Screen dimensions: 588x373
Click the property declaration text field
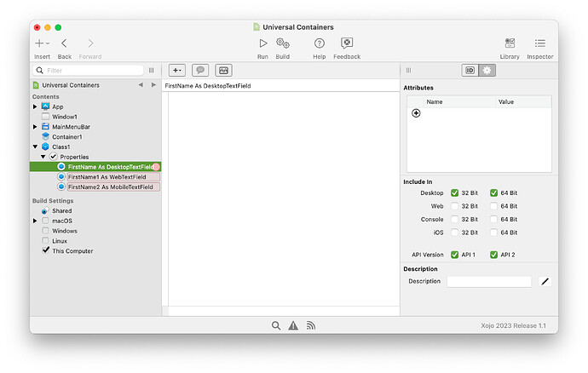pyautogui.click(x=281, y=85)
